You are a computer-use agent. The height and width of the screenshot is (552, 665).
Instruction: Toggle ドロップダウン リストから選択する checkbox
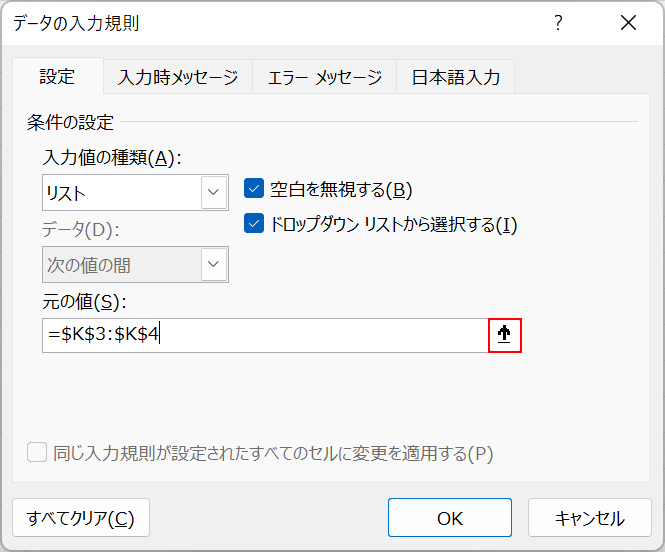point(254,224)
